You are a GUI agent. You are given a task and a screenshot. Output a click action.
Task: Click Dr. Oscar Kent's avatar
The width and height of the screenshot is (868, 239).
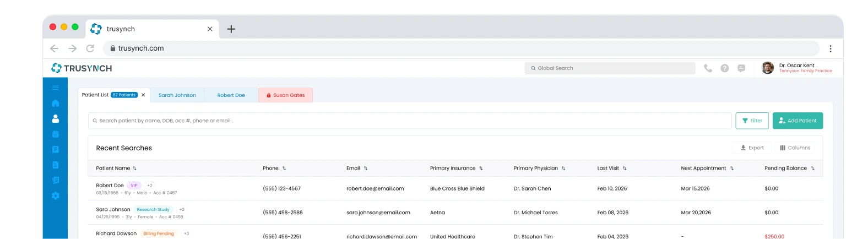point(768,68)
